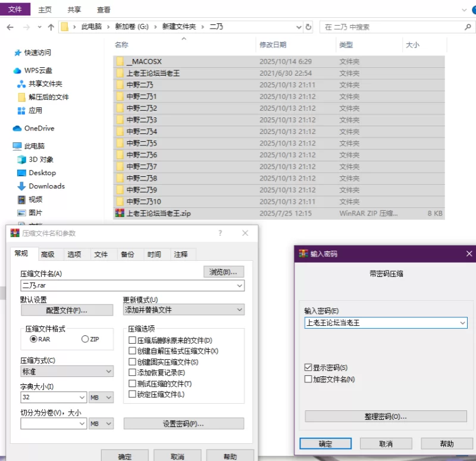This screenshot has height=461, width=476.
Task: Click the WinRAR zip file icon
Action: click(120, 213)
